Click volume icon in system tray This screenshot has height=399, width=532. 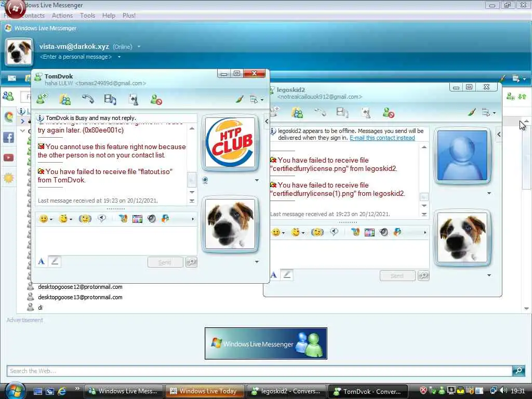pos(503,391)
